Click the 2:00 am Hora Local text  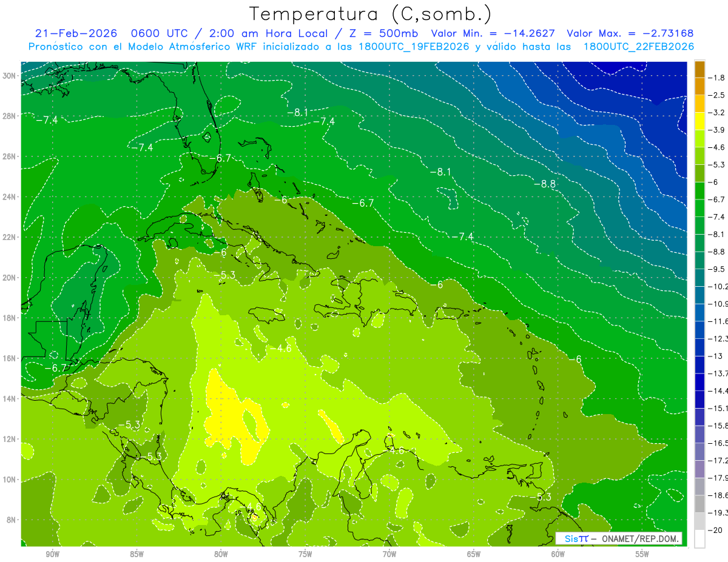[268, 33]
